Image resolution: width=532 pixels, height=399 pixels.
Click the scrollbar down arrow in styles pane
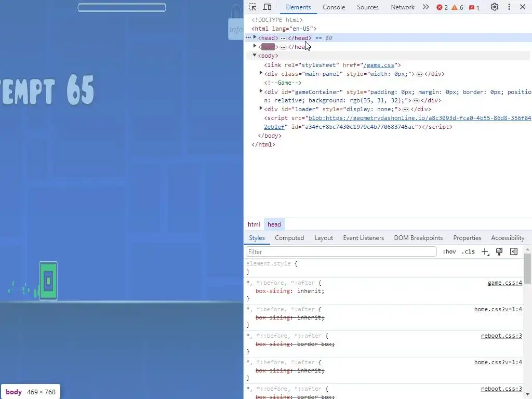click(x=528, y=395)
